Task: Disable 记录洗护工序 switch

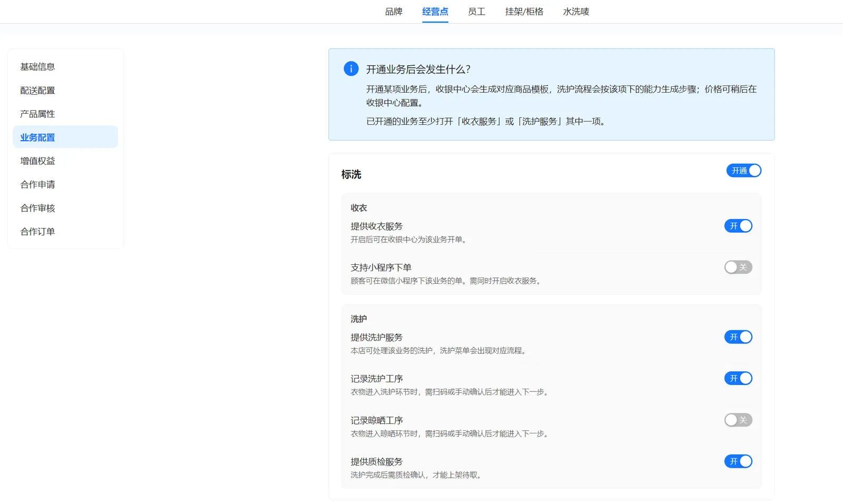Action: click(x=738, y=378)
